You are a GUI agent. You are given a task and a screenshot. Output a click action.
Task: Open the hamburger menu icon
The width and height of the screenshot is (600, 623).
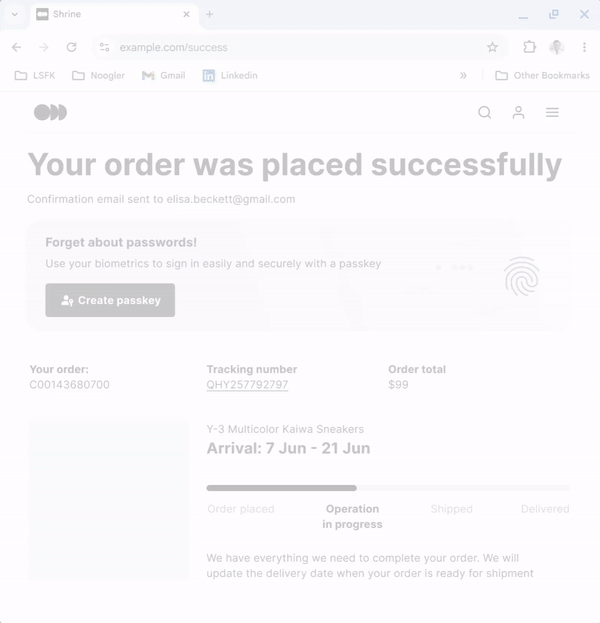coord(552,113)
